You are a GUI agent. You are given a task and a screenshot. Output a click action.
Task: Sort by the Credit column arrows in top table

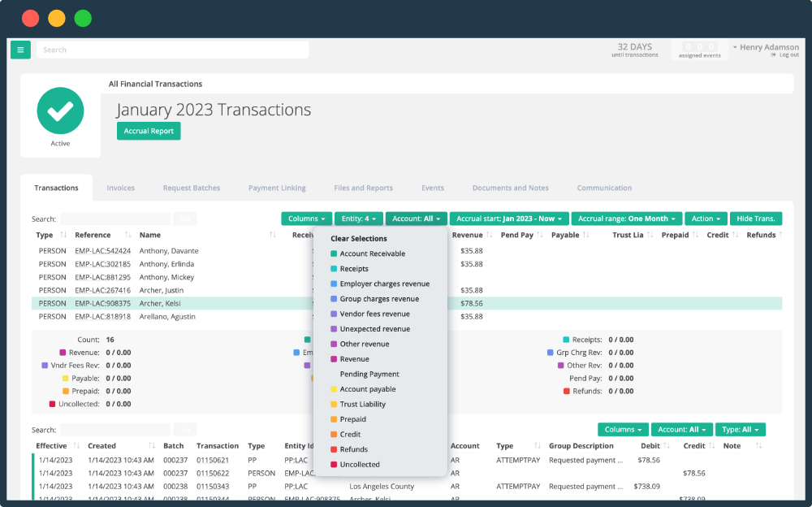click(735, 235)
